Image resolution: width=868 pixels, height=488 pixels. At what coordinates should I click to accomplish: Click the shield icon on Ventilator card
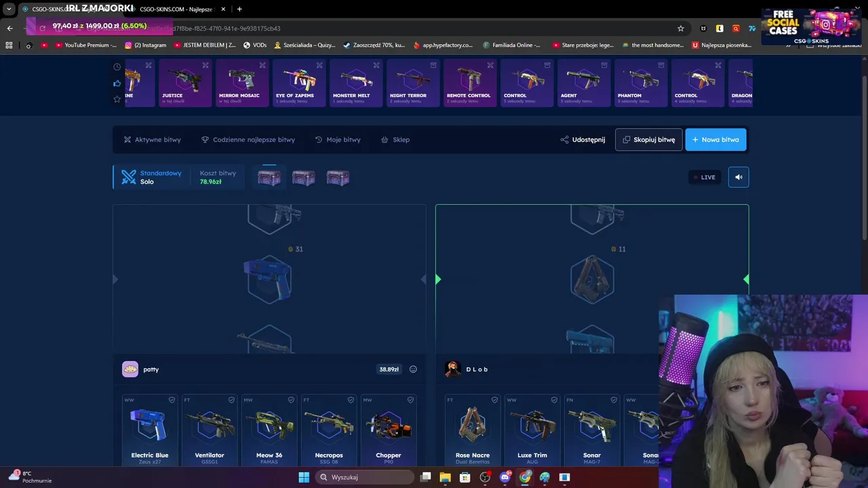pyautogui.click(x=231, y=400)
